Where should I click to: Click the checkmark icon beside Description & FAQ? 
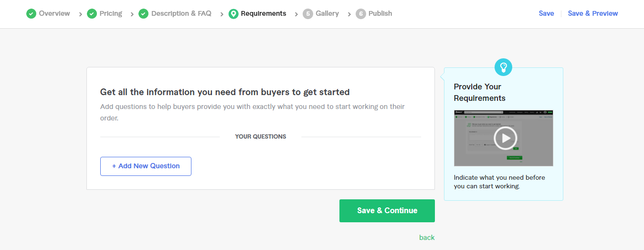pyautogui.click(x=143, y=14)
